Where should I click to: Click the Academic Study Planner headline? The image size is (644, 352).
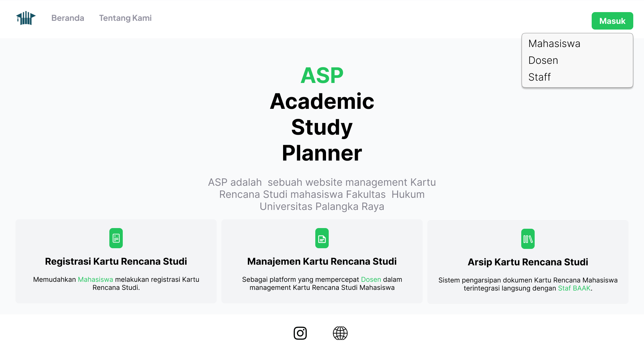pyautogui.click(x=322, y=127)
